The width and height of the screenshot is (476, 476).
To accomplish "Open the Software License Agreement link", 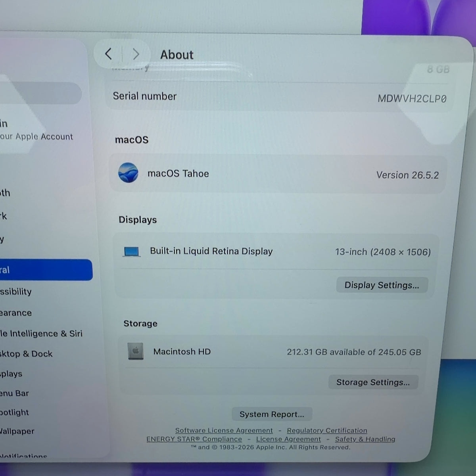I will click(224, 430).
